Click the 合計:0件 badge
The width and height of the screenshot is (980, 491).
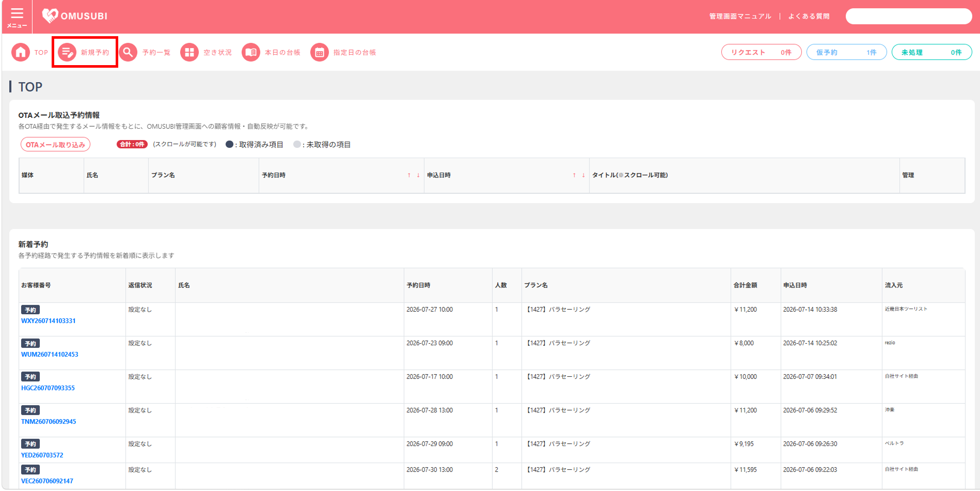click(x=132, y=145)
